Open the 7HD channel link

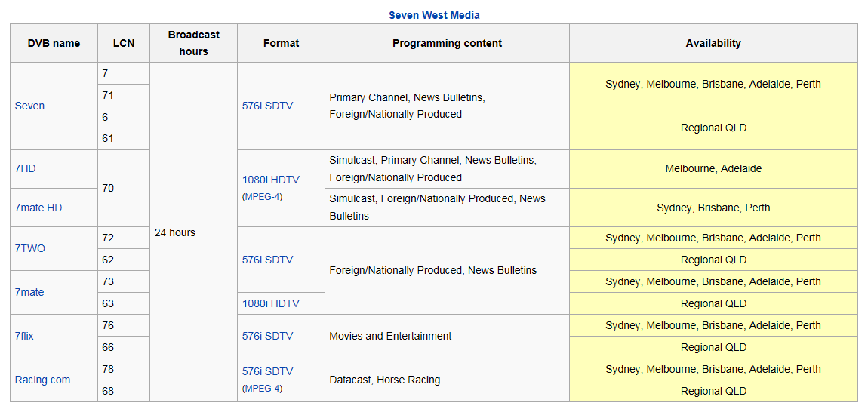25,168
